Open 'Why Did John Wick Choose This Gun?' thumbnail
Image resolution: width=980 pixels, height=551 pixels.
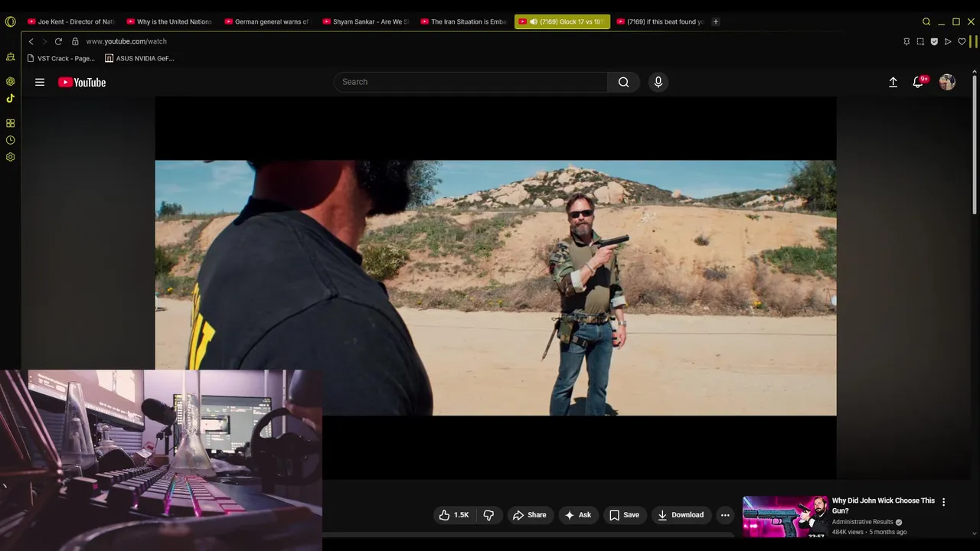click(785, 517)
